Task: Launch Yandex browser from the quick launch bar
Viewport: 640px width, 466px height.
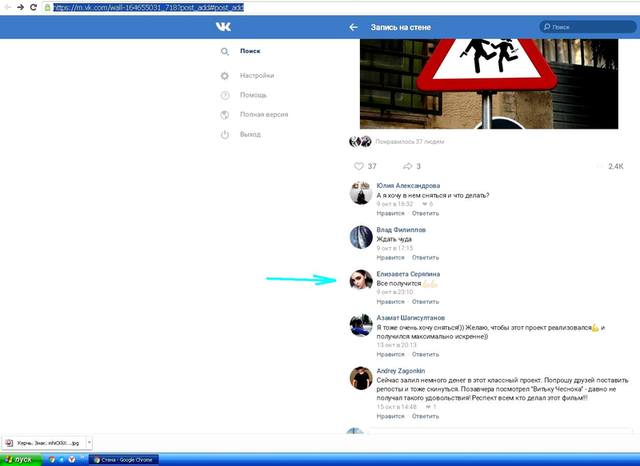Action: click(x=71, y=459)
